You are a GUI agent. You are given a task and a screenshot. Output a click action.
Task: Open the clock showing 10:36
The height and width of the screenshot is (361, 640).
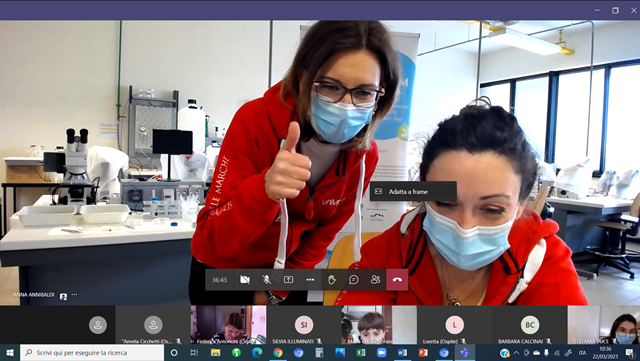point(605,352)
